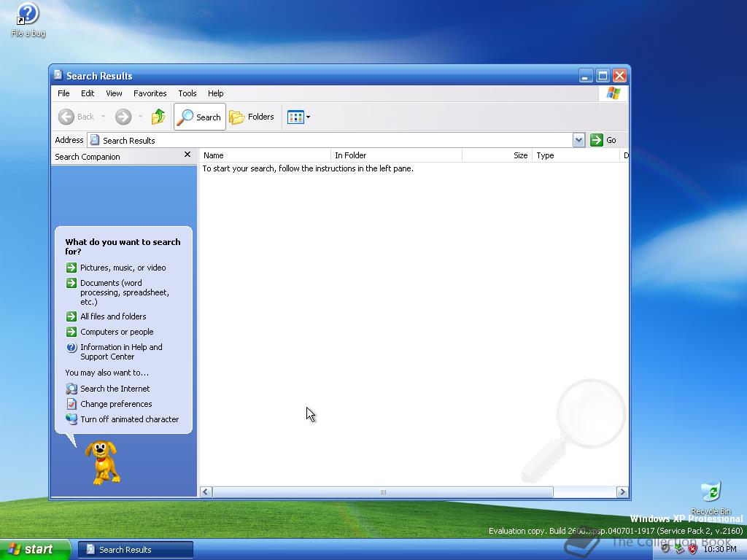Image resolution: width=747 pixels, height=560 pixels.
Task: Open Information in Help and Support Center
Action: (115, 351)
